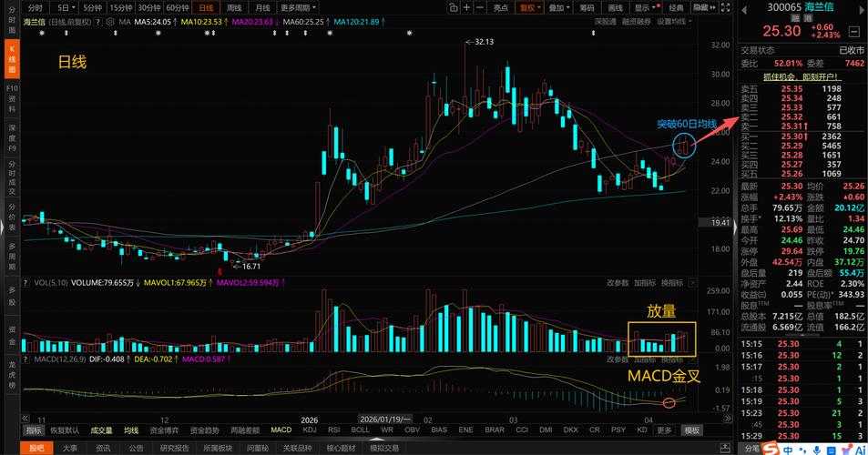This screenshot has height=455, width=868.
Task: Open 分时成交 in left sidebar
Action: coord(12,177)
